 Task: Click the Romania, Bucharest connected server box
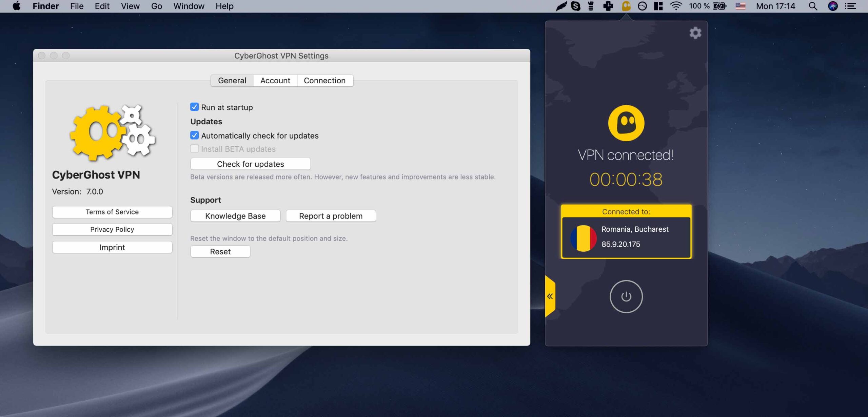pyautogui.click(x=626, y=237)
